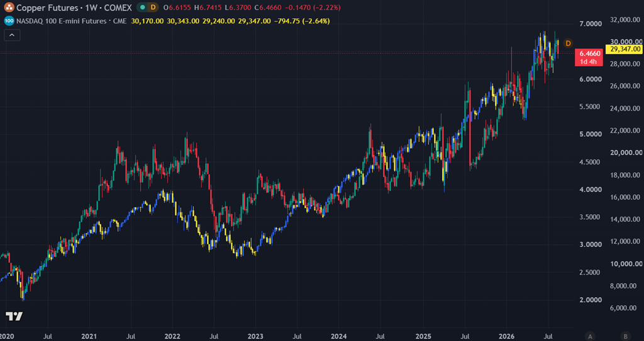Click the 3.5000 label on the copper price scale

coord(589,217)
